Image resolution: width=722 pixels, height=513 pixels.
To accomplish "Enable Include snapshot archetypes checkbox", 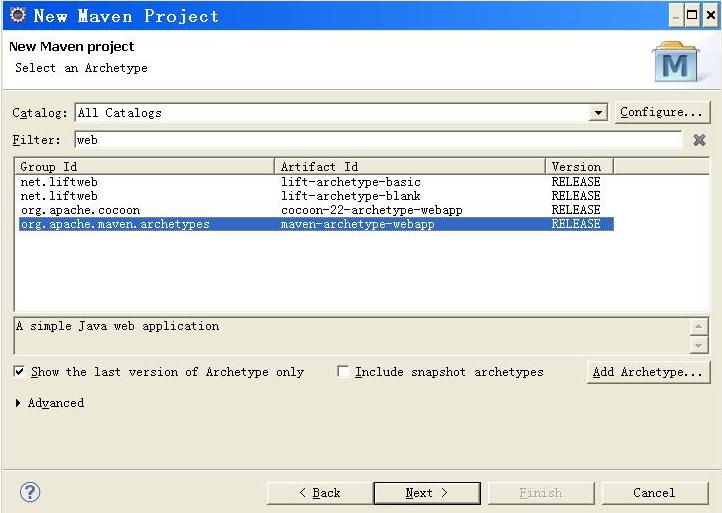I will [343, 371].
